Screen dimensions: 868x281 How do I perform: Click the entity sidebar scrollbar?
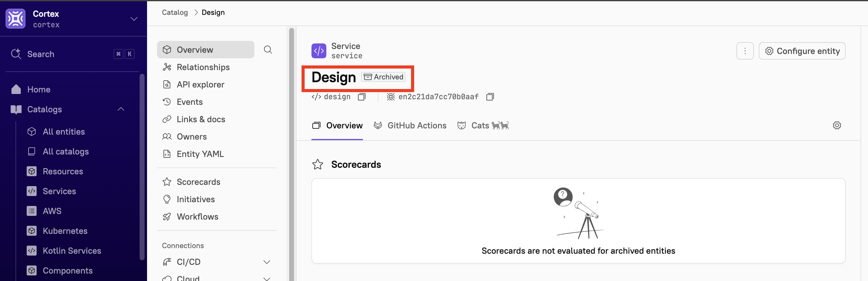292,154
